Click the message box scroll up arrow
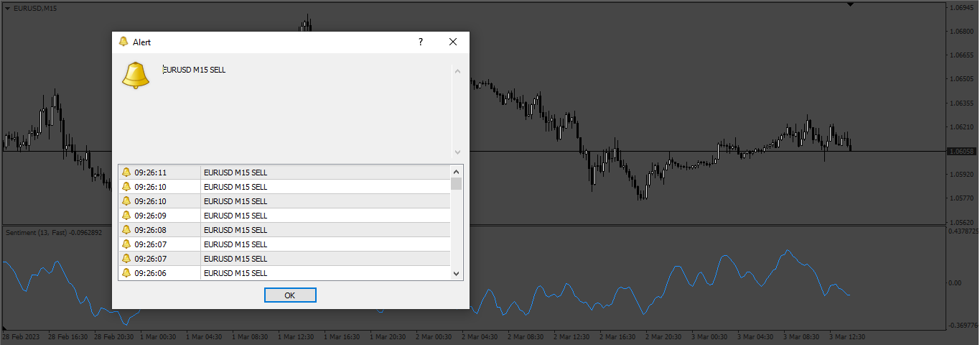Viewport: 980px width, 345px height. [x=457, y=70]
